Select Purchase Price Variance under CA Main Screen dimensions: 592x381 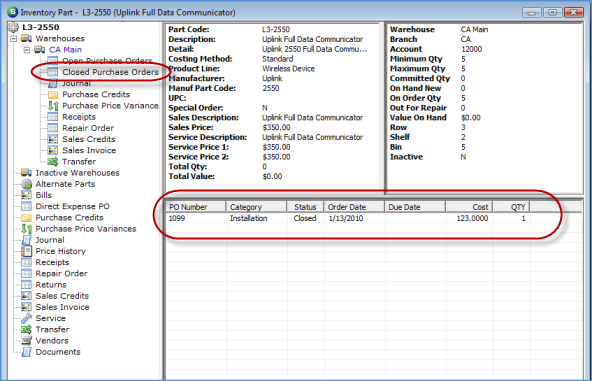tap(110, 106)
